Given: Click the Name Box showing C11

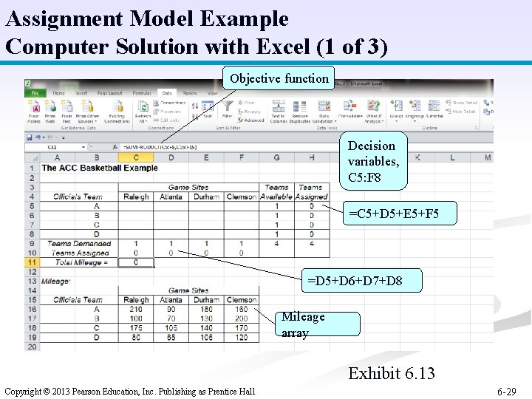Looking at the screenshot, I should 52,147.
